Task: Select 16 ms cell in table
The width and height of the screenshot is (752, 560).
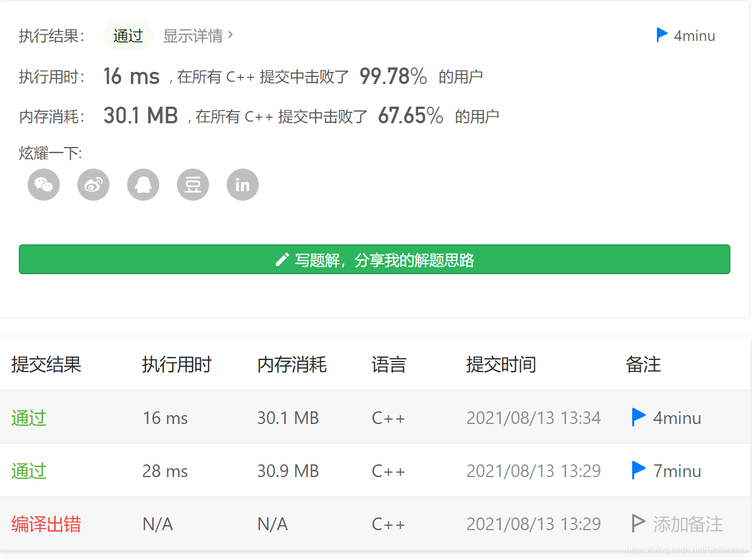Action: (x=165, y=418)
